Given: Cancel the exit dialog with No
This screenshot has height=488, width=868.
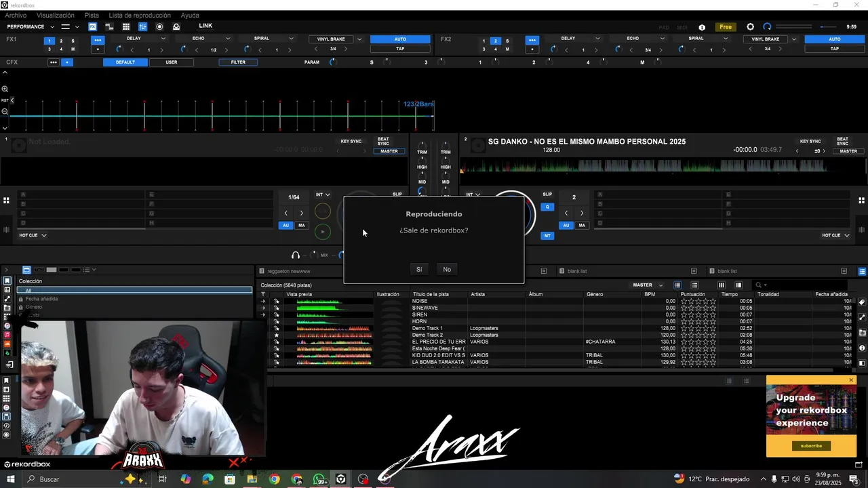Looking at the screenshot, I should [447, 270].
